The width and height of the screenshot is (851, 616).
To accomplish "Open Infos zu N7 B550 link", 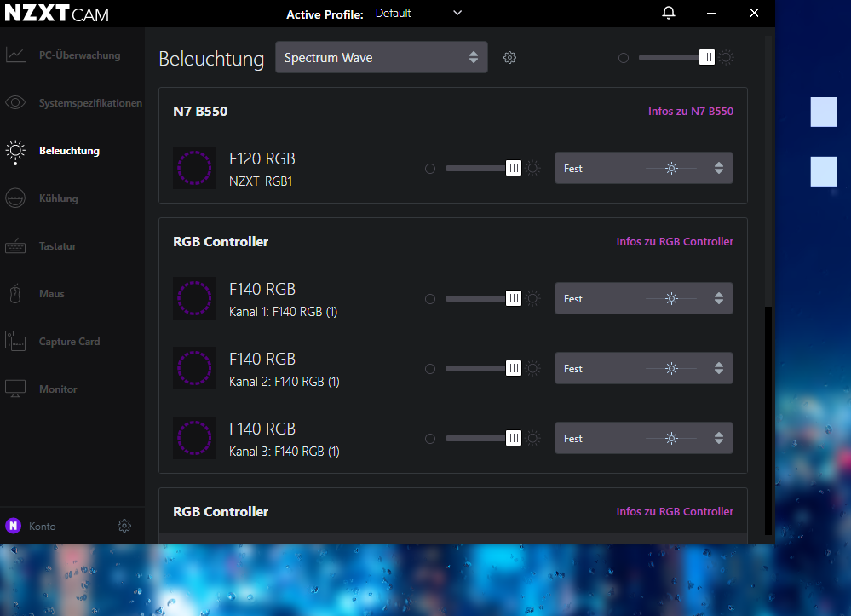I will click(690, 111).
